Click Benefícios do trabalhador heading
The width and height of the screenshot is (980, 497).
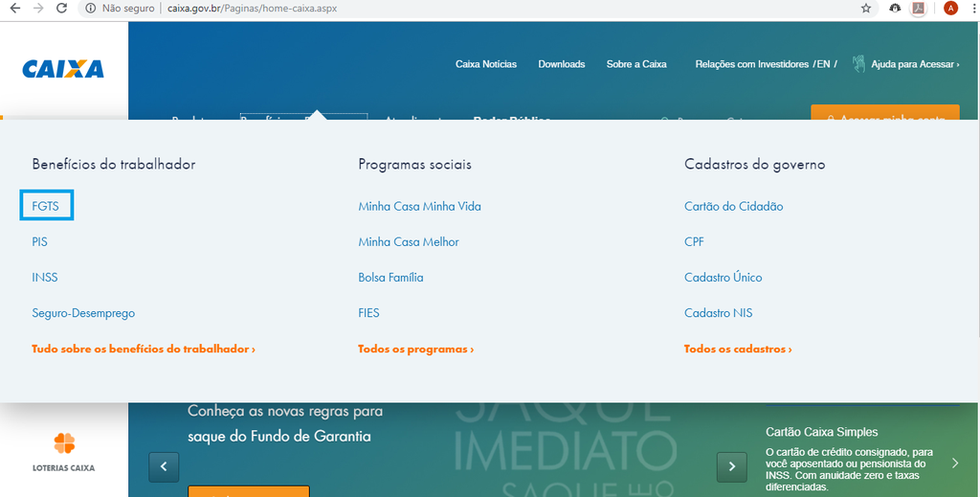tap(114, 165)
